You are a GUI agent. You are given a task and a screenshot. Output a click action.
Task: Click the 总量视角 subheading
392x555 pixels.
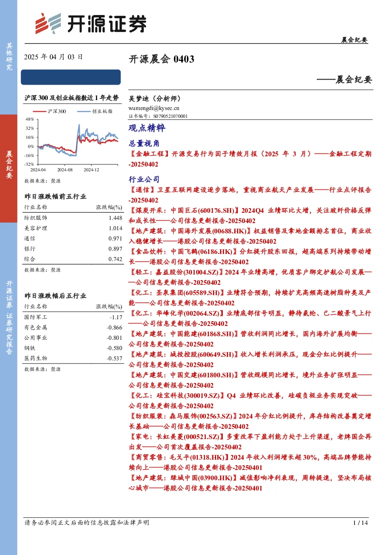click(144, 143)
